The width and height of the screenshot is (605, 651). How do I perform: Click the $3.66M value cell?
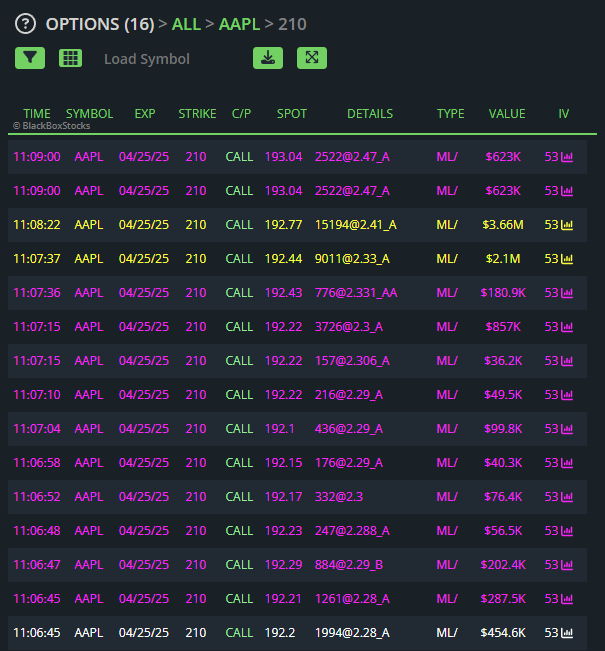point(503,225)
